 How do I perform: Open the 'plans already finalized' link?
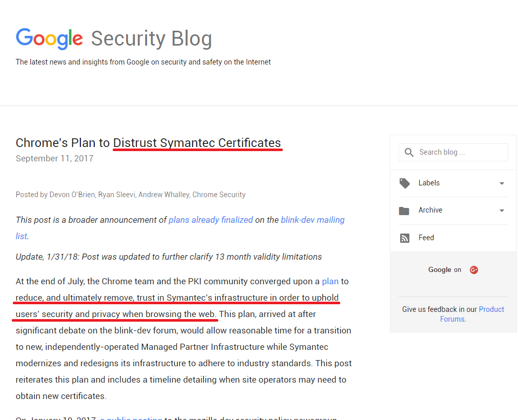coord(211,220)
